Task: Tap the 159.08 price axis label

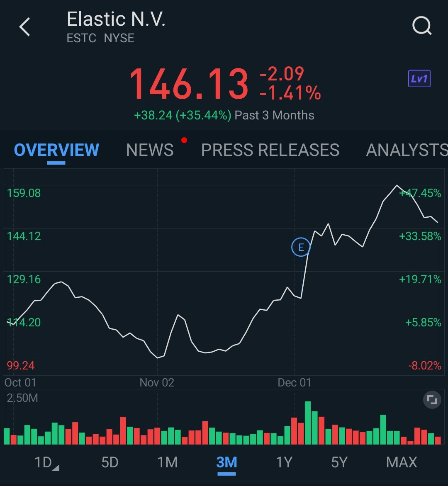Action: pos(24,193)
